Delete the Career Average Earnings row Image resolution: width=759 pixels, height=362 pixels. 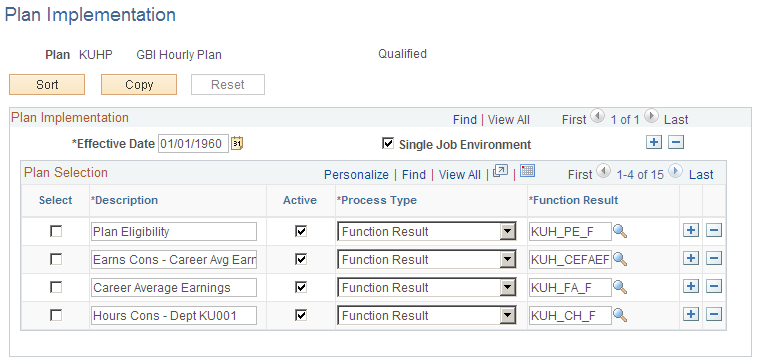coord(714,287)
